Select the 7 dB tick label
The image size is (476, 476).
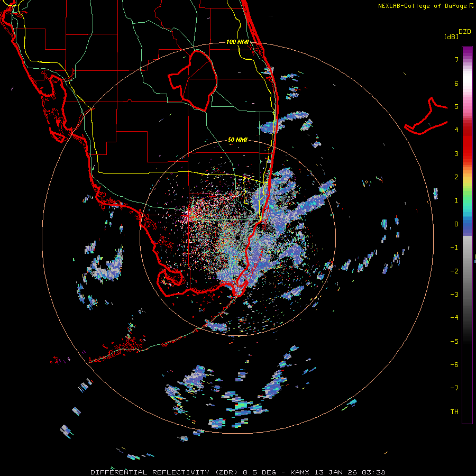point(456,59)
